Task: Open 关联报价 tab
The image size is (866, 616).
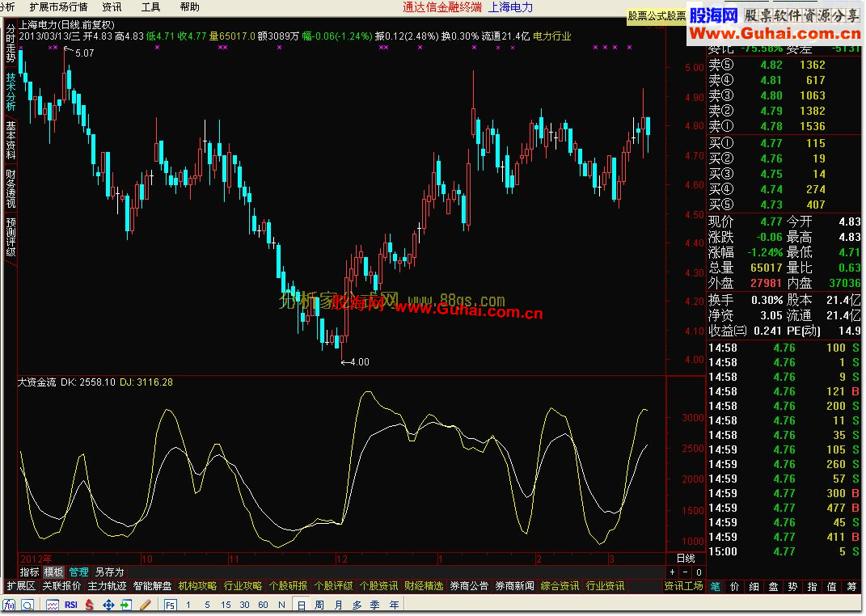Action: tap(61, 586)
